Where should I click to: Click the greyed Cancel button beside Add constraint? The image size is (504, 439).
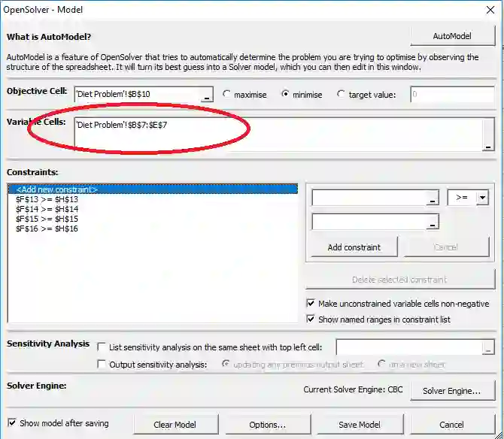pyautogui.click(x=447, y=247)
